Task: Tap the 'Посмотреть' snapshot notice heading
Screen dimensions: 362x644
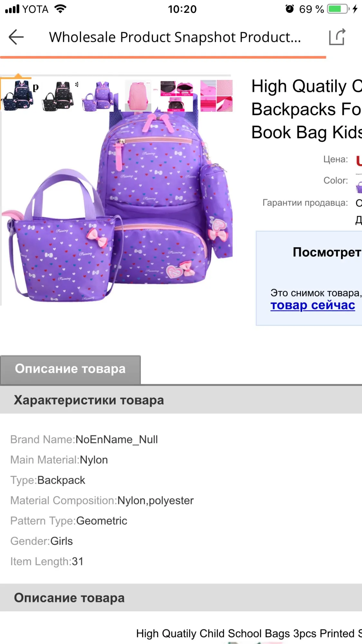Action: coord(327,252)
